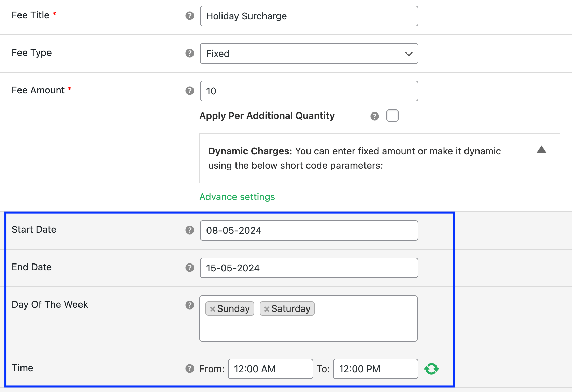Screen dimensions: 572x392
Task: Edit the Fee Amount value
Action: (309, 91)
